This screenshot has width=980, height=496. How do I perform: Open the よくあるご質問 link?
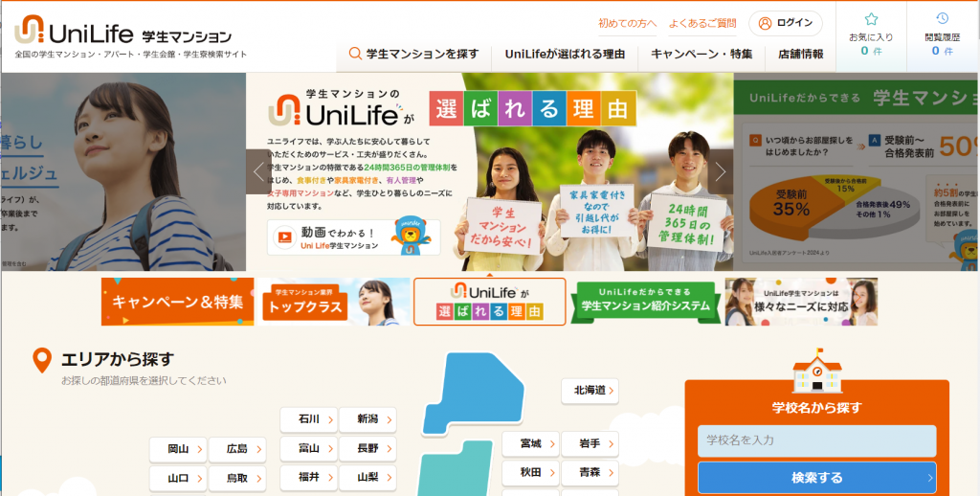pyautogui.click(x=702, y=23)
